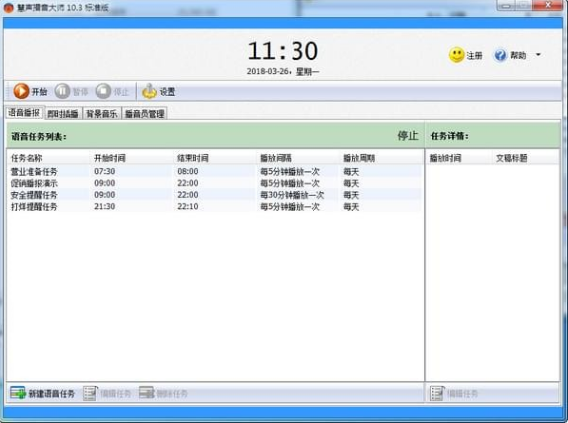Click 编辑任务 icon in task details panel

coord(437,393)
